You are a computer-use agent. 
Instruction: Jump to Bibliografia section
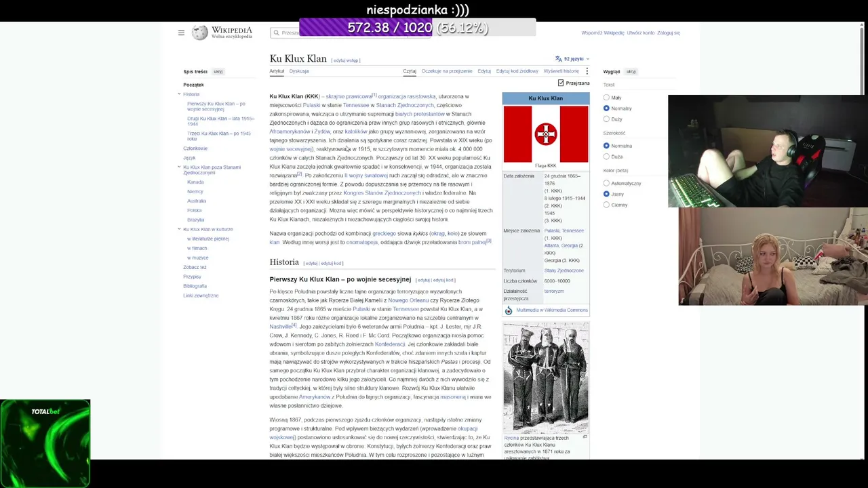tap(195, 286)
